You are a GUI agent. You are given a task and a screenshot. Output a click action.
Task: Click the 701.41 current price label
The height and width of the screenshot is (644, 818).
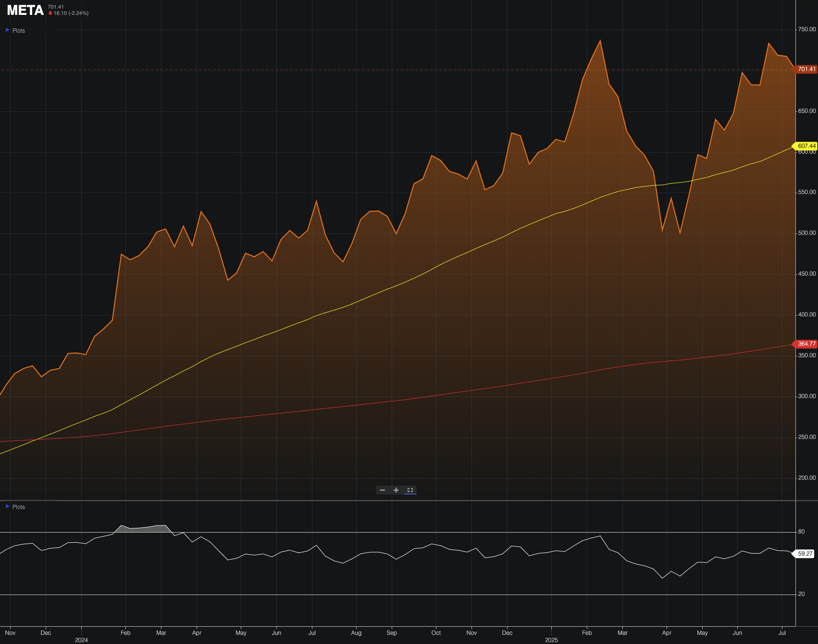pyautogui.click(x=806, y=69)
